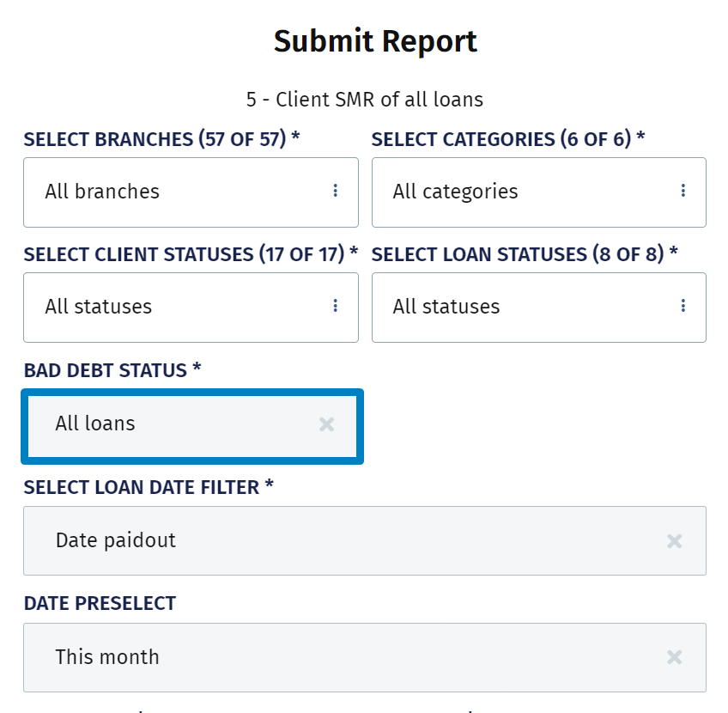Clear the This month preselect
Screen dimensions: 728x713
(674, 657)
